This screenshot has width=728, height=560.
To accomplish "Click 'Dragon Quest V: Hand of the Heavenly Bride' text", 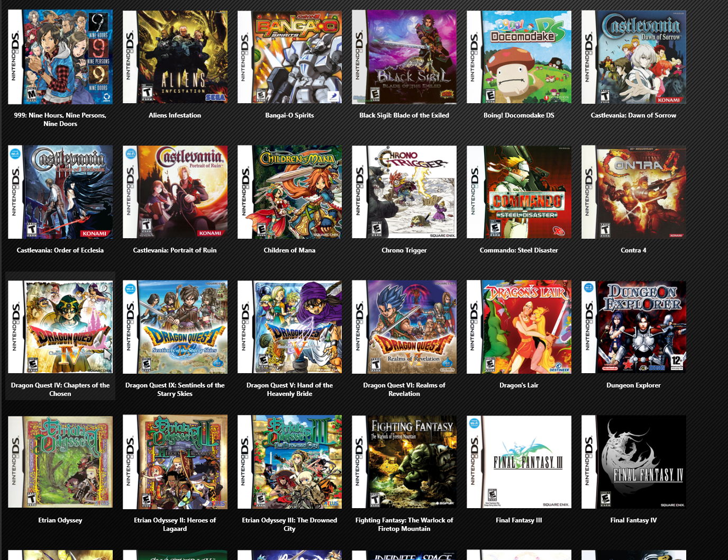I will coord(289,390).
